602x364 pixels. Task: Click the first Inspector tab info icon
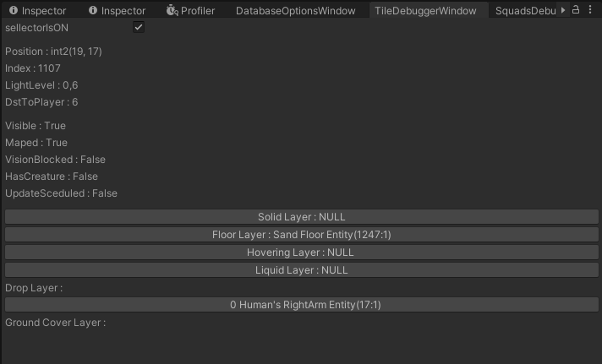(x=14, y=10)
